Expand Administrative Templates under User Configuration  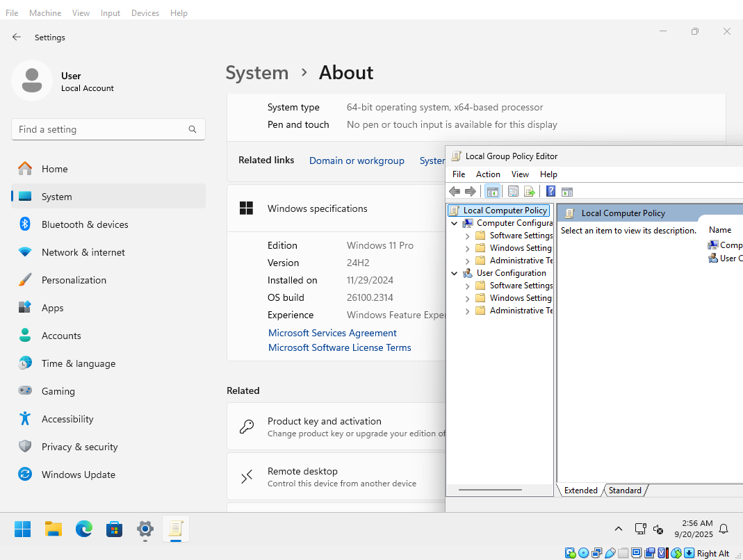pos(467,311)
